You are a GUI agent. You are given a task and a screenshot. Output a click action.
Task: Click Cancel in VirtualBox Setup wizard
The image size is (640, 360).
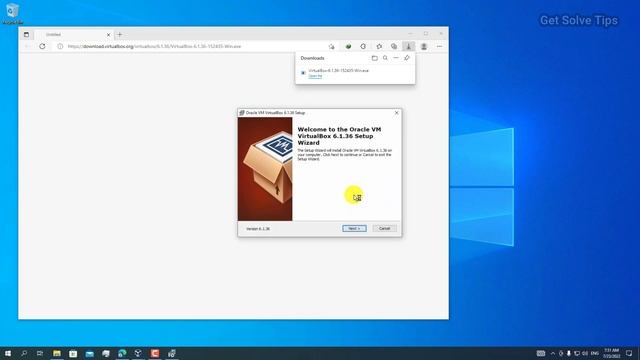[x=384, y=229]
